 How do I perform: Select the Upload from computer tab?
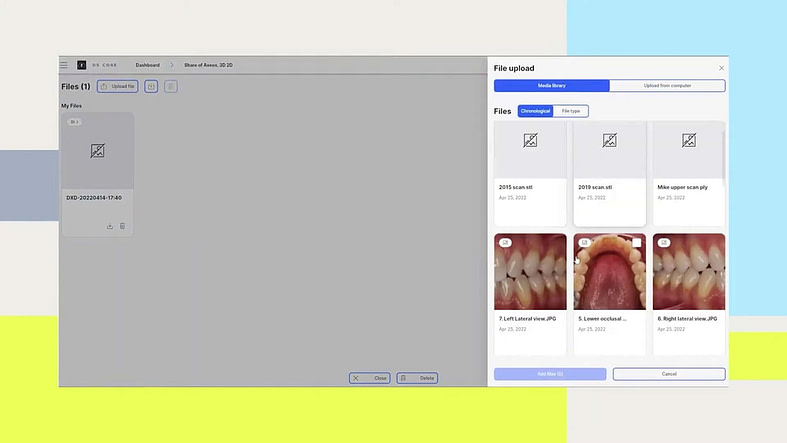[667, 86]
